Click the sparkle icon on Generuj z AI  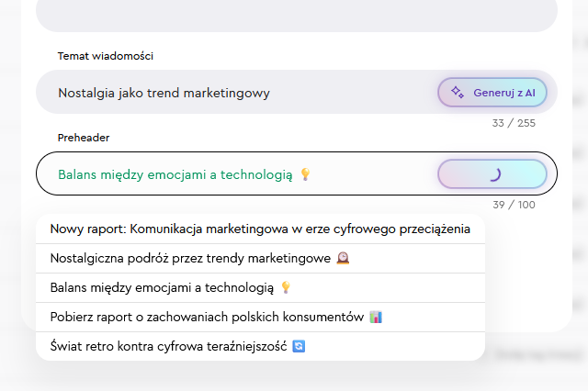[458, 93]
